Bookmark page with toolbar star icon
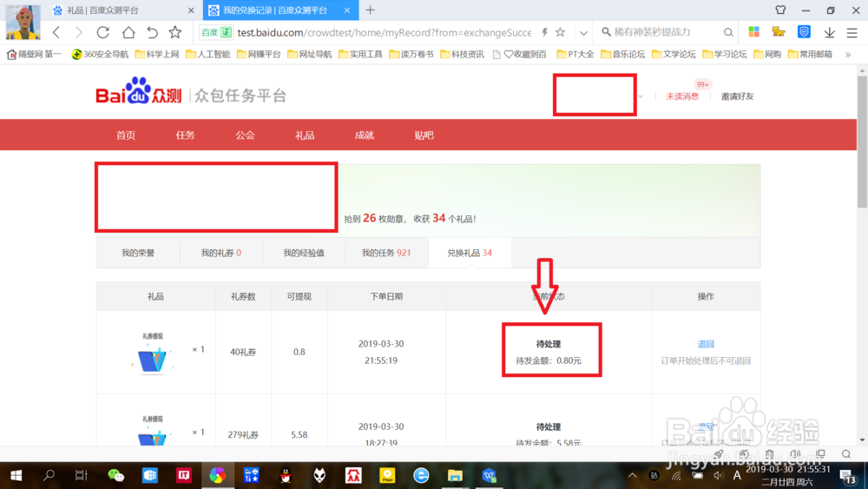The height and width of the screenshot is (489, 868). coord(175,33)
